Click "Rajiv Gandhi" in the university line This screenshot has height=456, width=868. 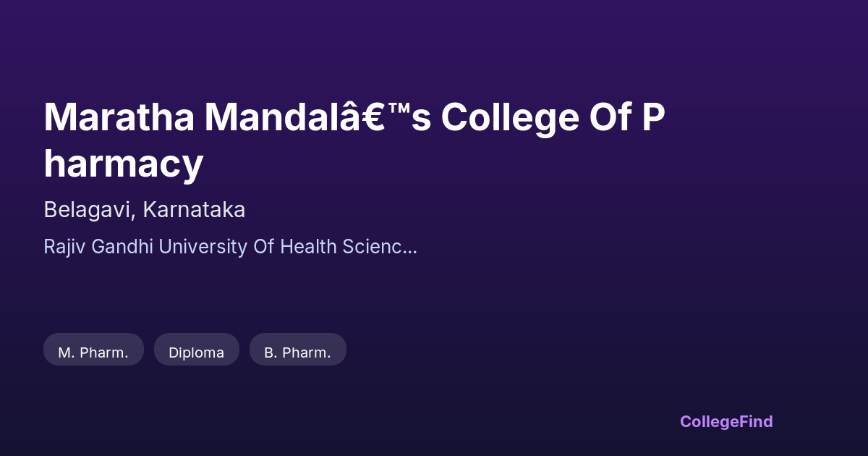pyautogui.click(x=98, y=247)
